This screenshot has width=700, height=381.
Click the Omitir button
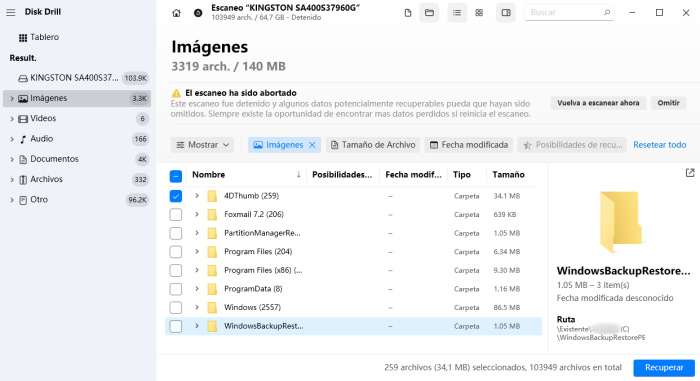668,103
